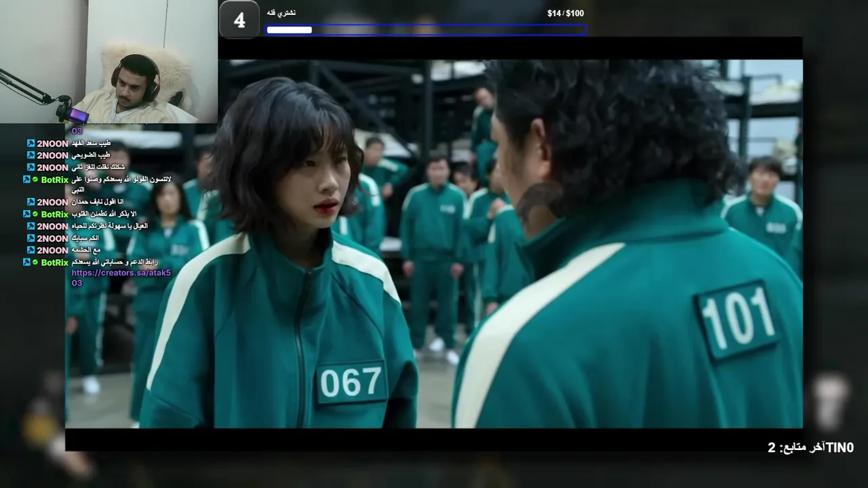Click moderator badge beside 'طيب الضويحي' message
The width and height of the screenshot is (868, 488).
31,155
